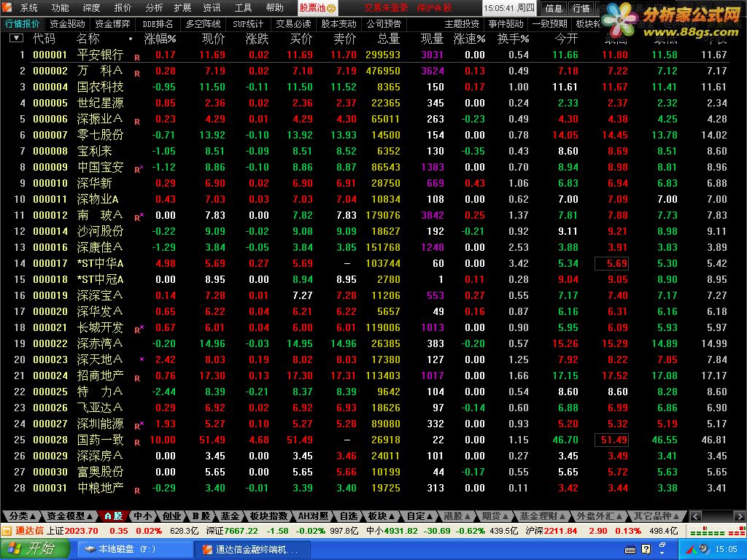Open the 分析 menu

coord(153,8)
